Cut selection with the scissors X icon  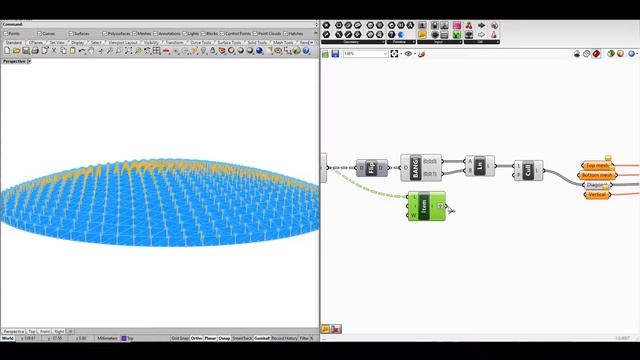point(54,51)
